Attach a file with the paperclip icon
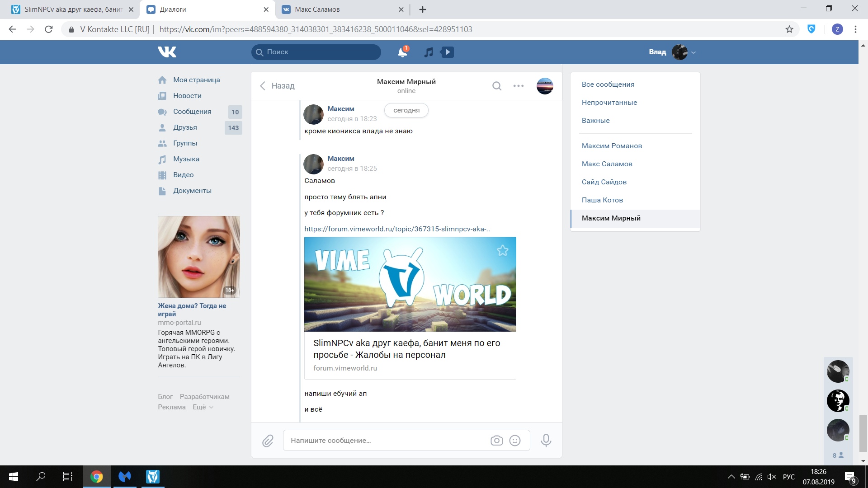The width and height of the screenshot is (868, 488). pyautogui.click(x=268, y=441)
